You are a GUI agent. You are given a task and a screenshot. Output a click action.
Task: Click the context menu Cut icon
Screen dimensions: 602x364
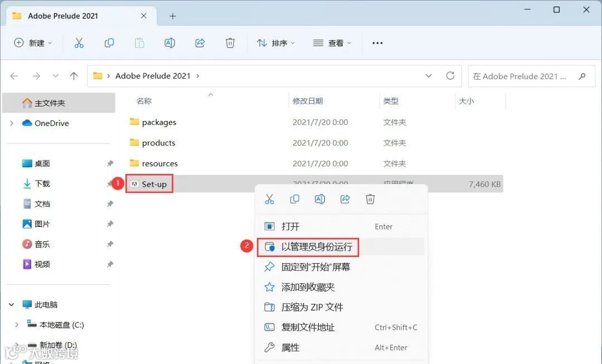point(270,199)
